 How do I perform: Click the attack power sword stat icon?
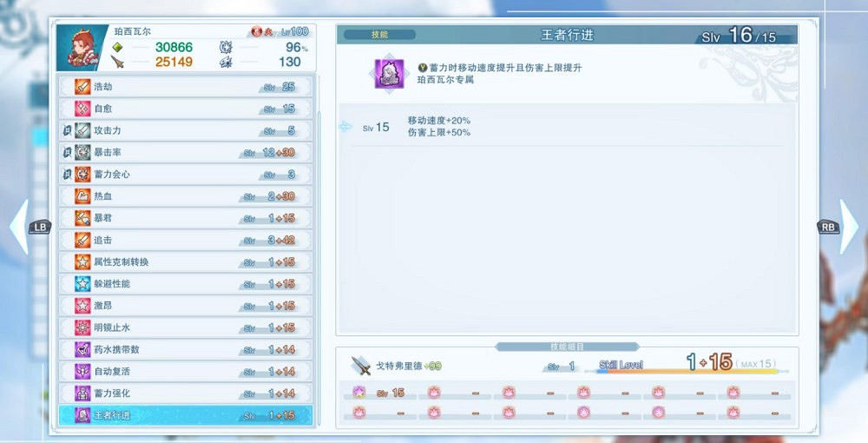[117, 62]
